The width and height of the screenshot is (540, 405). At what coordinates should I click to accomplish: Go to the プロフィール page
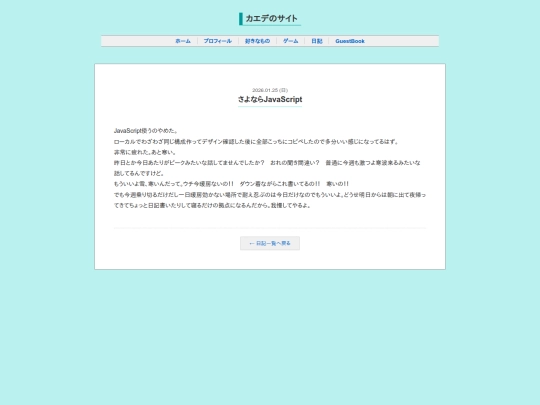click(218, 41)
